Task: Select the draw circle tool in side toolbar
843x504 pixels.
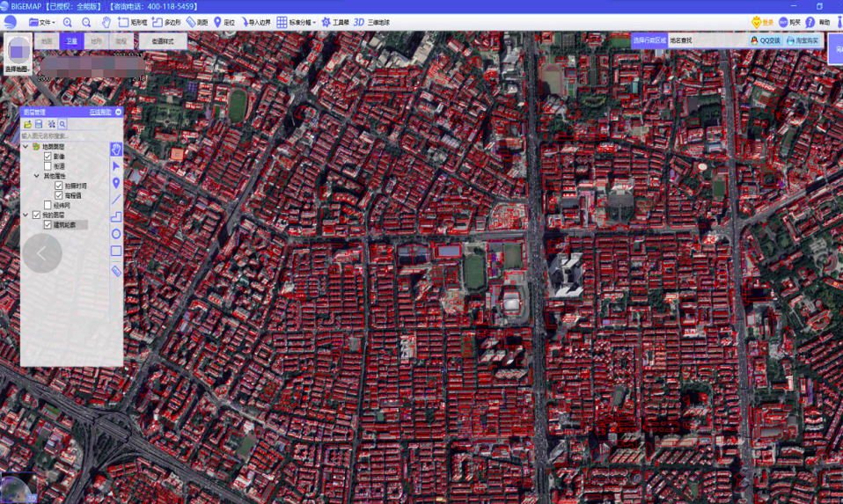Action: pyautogui.click(x=116, y=234)
